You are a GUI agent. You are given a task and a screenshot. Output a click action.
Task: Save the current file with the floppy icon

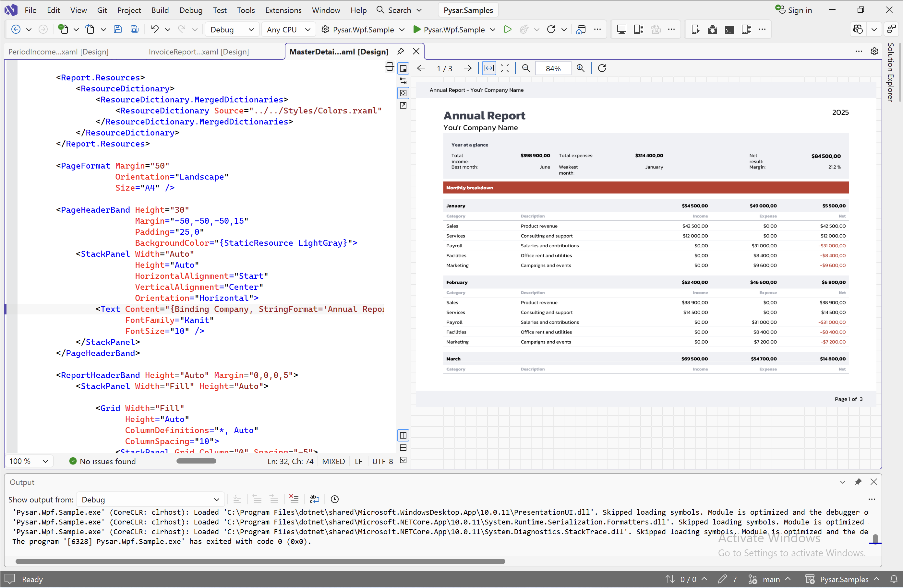click(118, 29)
